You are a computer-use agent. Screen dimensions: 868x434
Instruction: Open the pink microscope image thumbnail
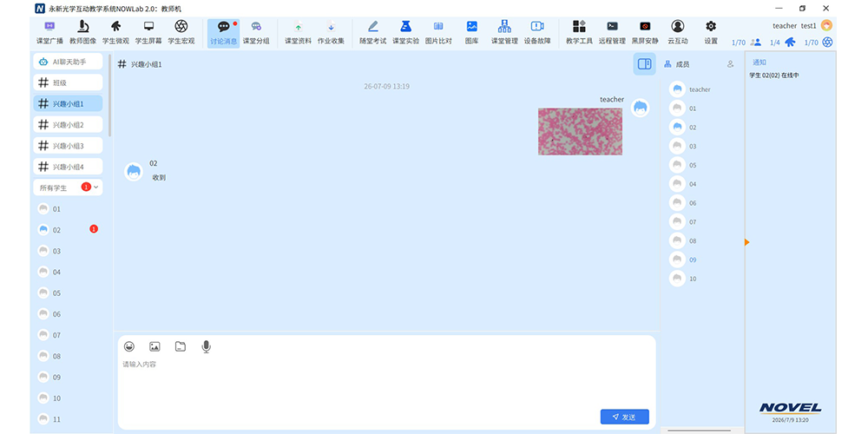point(580,131)
